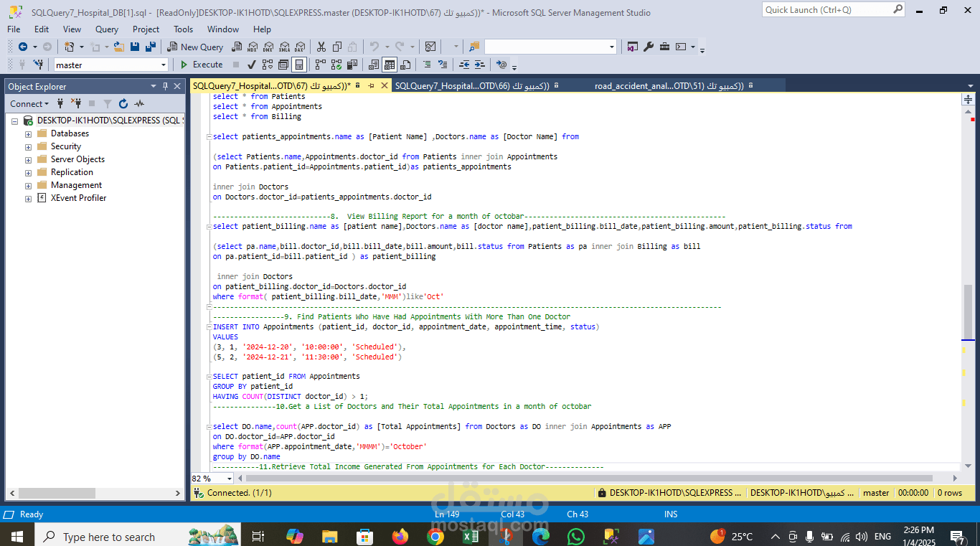Toggle the IntelliSense enabled button
980x546 pixels.
tap(299, 65)
